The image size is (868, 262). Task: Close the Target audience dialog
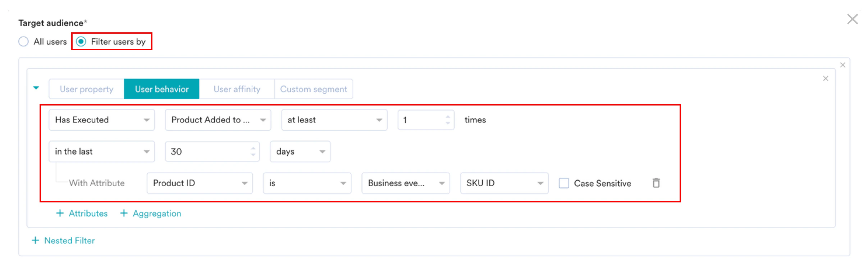852,19
